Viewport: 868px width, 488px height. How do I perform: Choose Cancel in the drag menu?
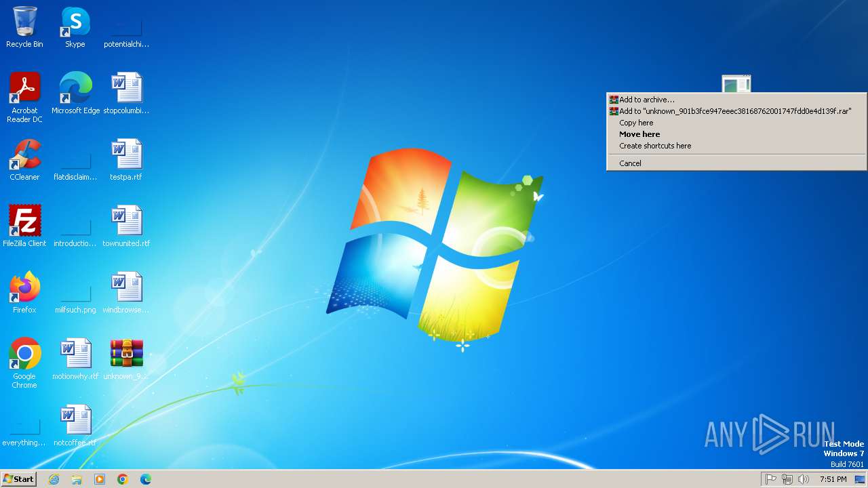click(x=736, y=163)
